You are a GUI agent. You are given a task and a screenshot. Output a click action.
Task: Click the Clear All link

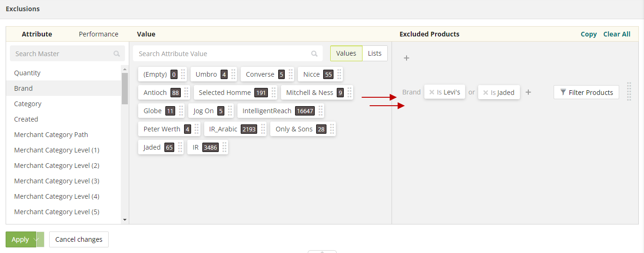pos(617,34)
